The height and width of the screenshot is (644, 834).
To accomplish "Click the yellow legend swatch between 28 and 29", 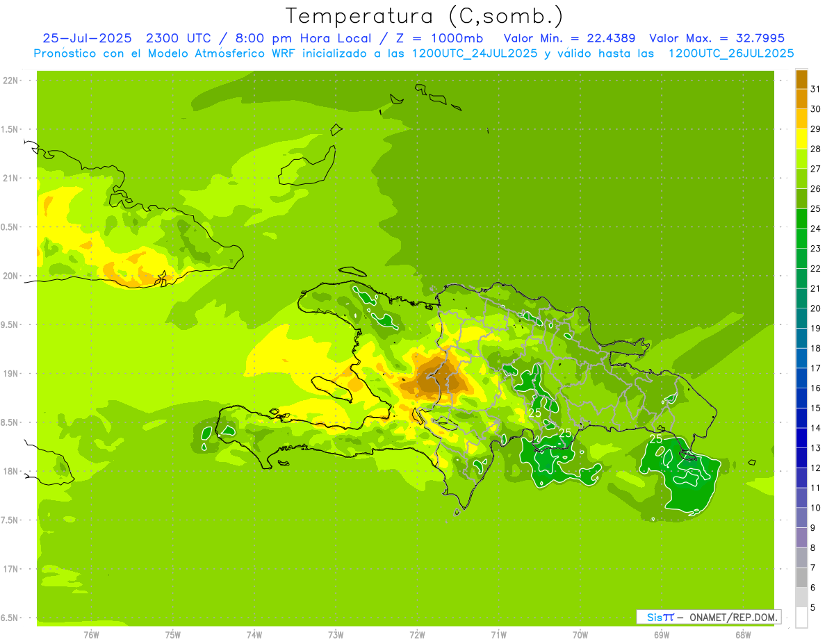I will click(801, 139).
